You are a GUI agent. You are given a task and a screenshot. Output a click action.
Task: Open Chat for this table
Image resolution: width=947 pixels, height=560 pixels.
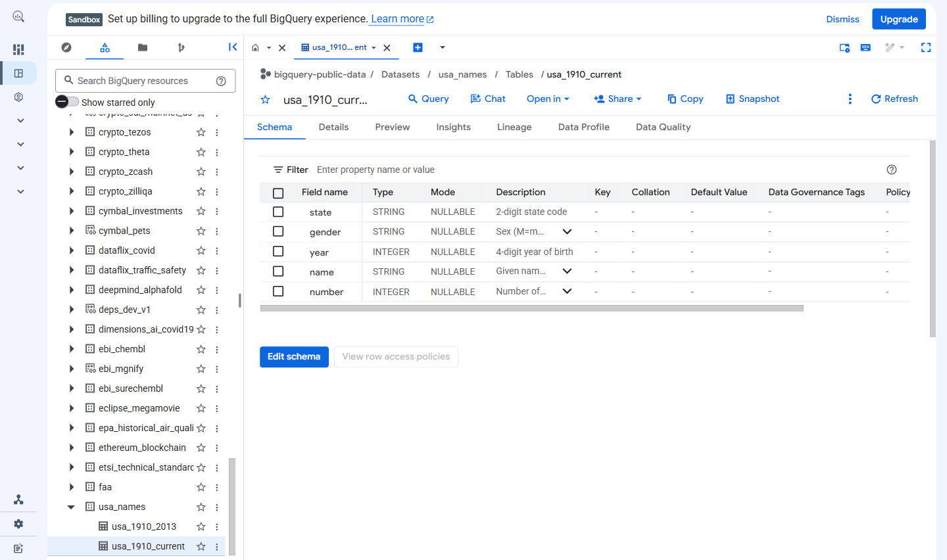(x=488, y=99)
